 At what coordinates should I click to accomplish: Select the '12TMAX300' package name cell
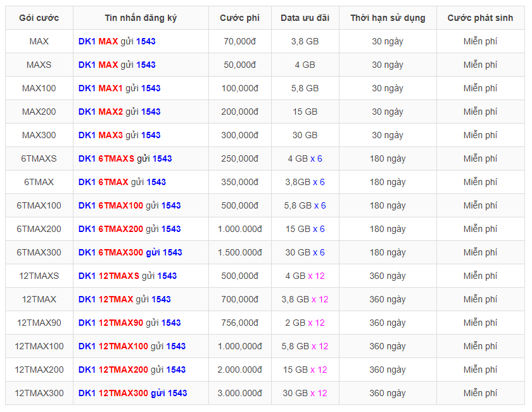pyautogui.click(x=39, y=392)
